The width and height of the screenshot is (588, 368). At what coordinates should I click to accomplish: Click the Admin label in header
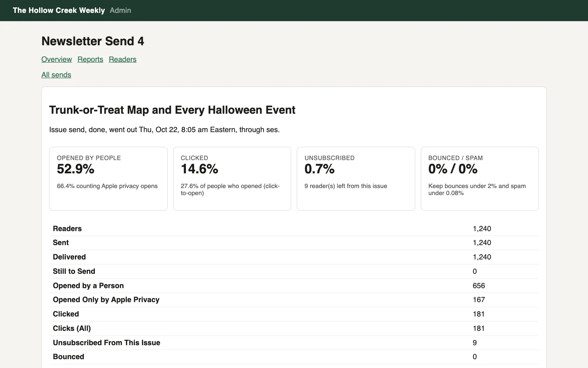[x=121, y=10]
